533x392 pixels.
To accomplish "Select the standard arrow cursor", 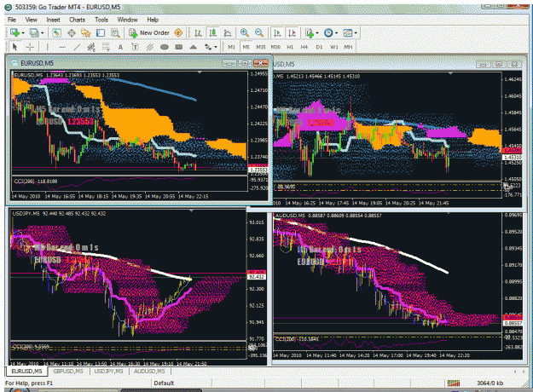I will coord(14,47).
